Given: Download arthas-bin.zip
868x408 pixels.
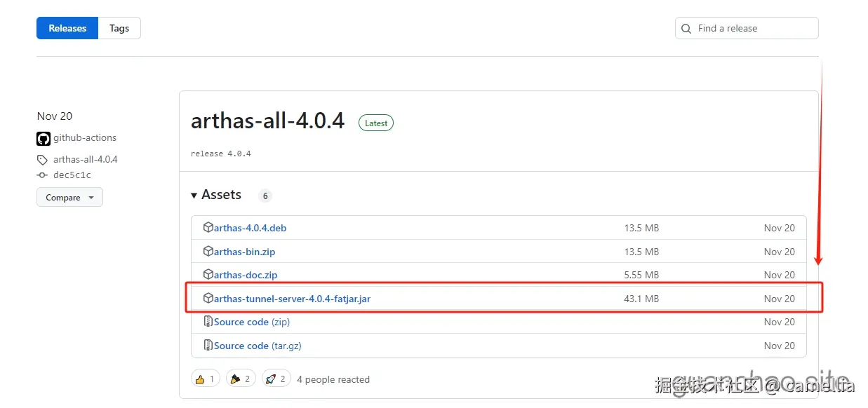Looking at the screenshot, I should pos(244,252).
